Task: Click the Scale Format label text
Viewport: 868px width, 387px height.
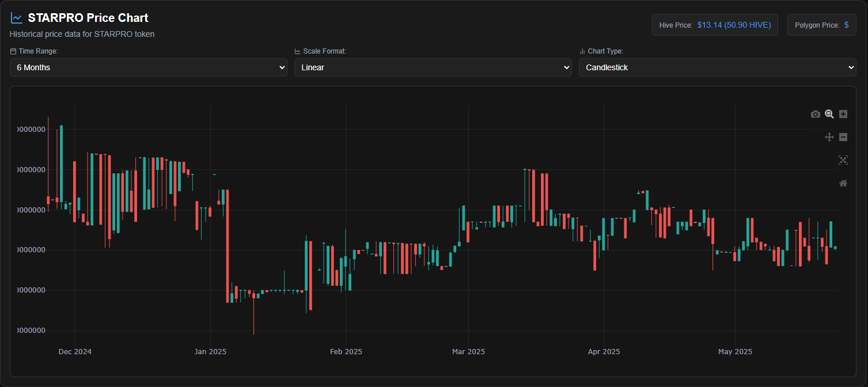Action: (325, 51)
